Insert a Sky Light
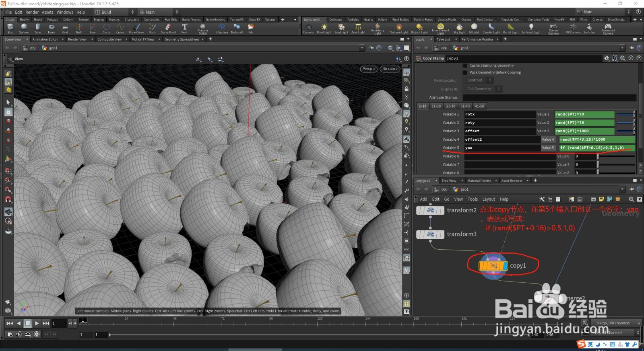644x351 pixels. point(459,29)
